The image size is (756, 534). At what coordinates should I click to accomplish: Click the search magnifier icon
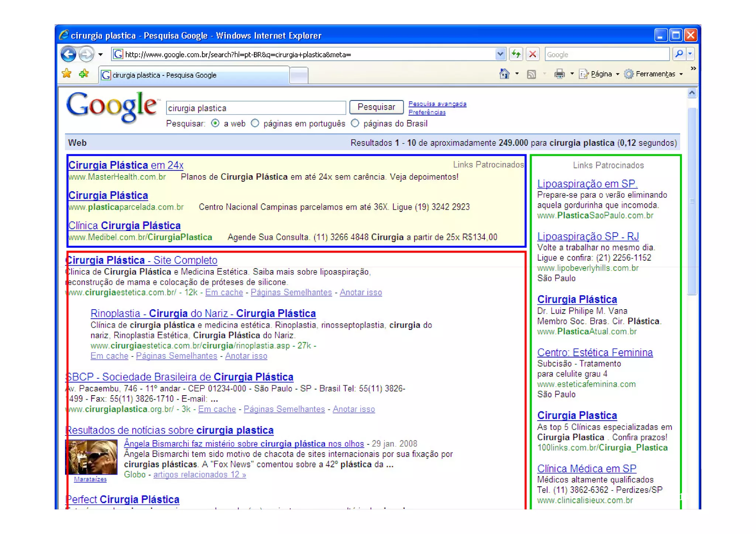pos(679,54)
